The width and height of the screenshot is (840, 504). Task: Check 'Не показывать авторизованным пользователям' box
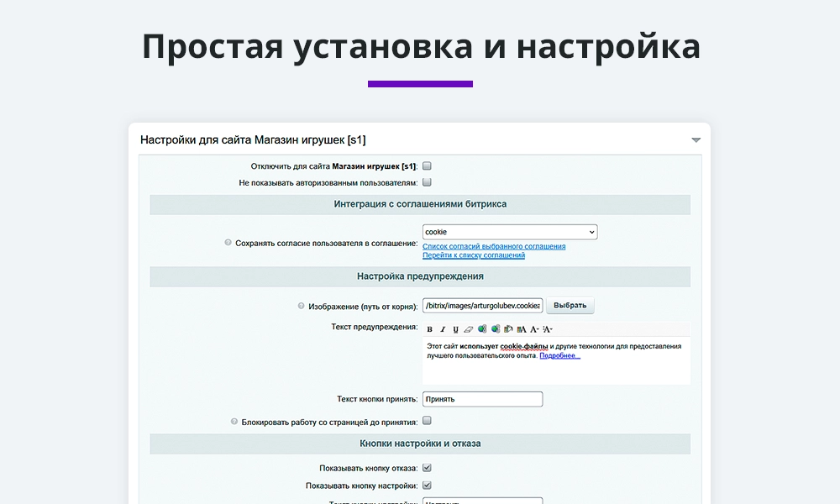coord(427,182)
